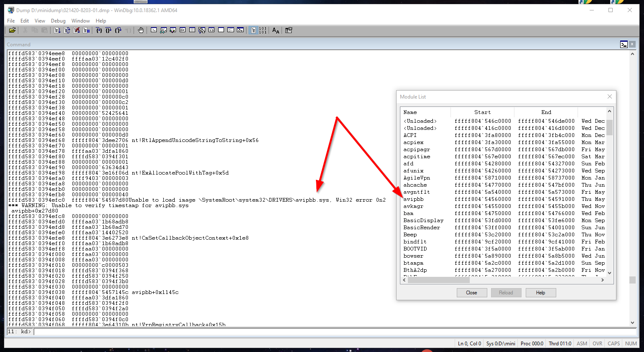Viewport: 644px width, 352px height.
Task: Open the Command Browser window icon
Action: (240, 30)
